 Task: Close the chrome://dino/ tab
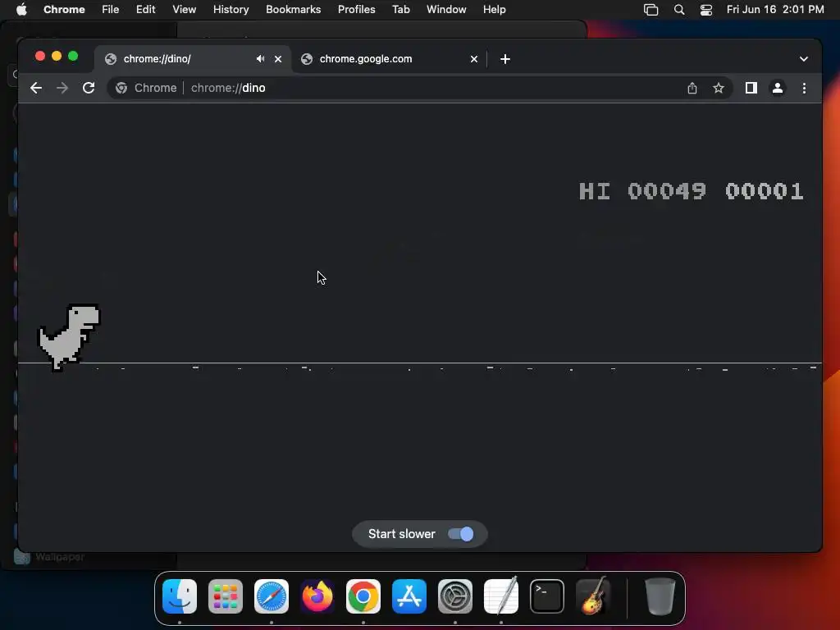click(x=278, y=59)
